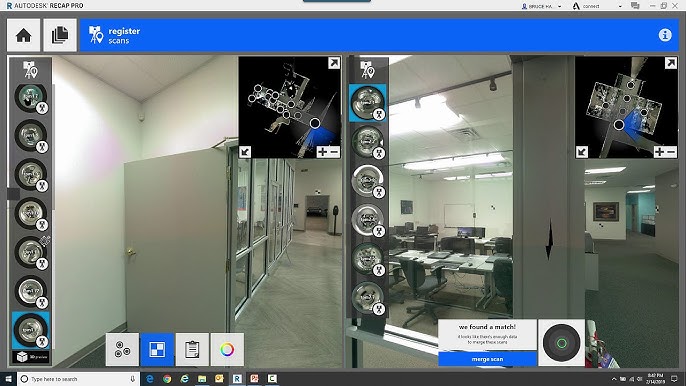Select the second scan in left list
Viewport: 686px width, 386px height.
[x=31, y=136]
